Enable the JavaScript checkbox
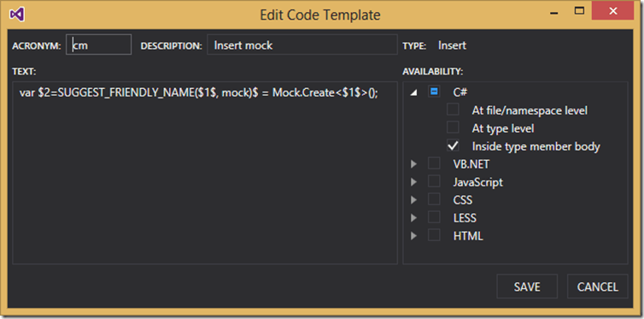The width and height of the screenshot is (644, 319). click(x=434, y=181)
